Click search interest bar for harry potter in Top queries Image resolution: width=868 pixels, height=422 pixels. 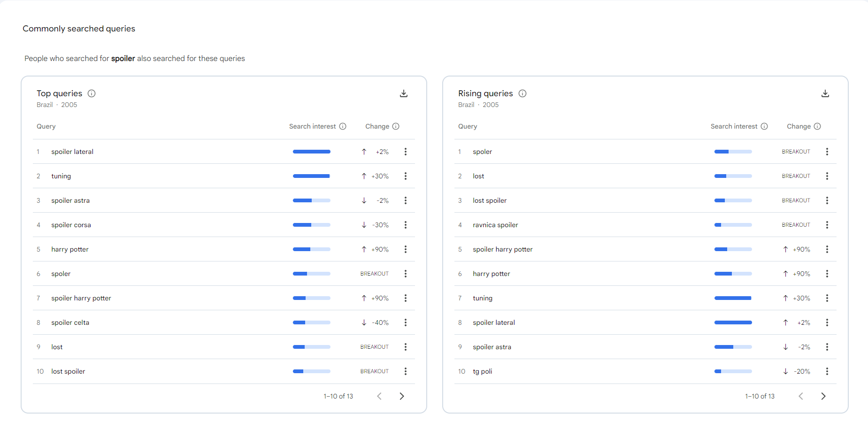click(311, 249)
